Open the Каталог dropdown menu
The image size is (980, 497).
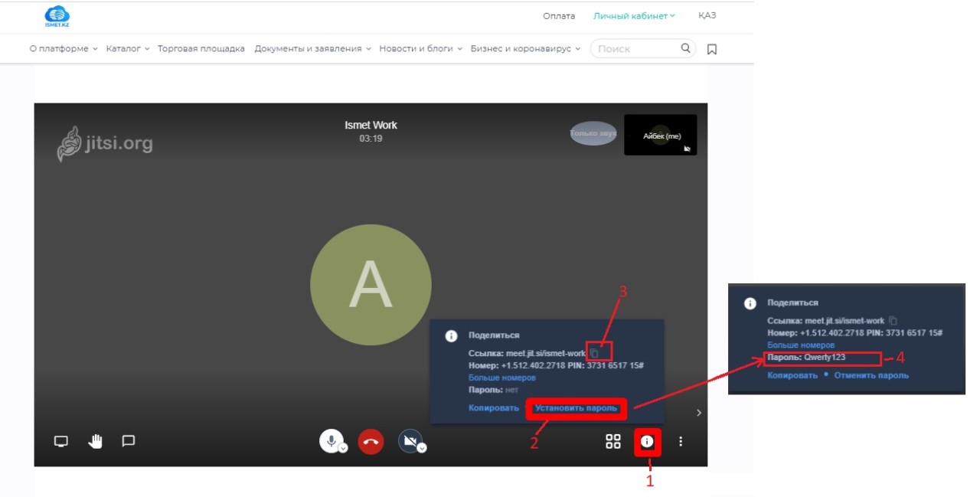pos(127,48)
